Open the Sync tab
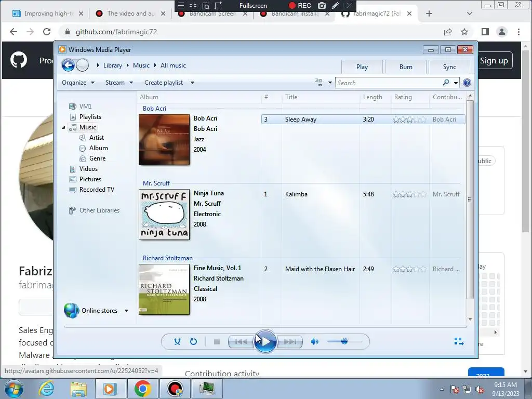This screenshot has width=532, height=399. tap(449, 67)
